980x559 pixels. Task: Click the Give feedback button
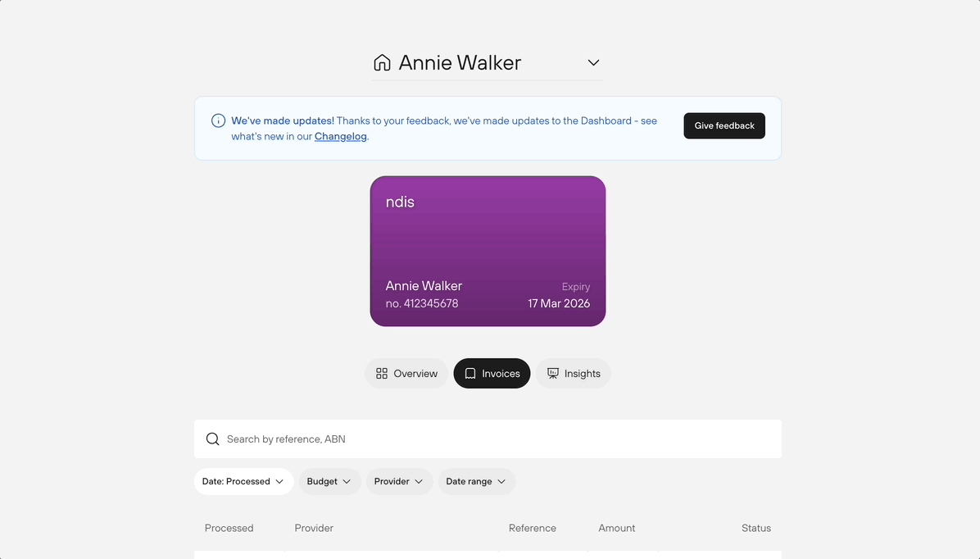724,125
